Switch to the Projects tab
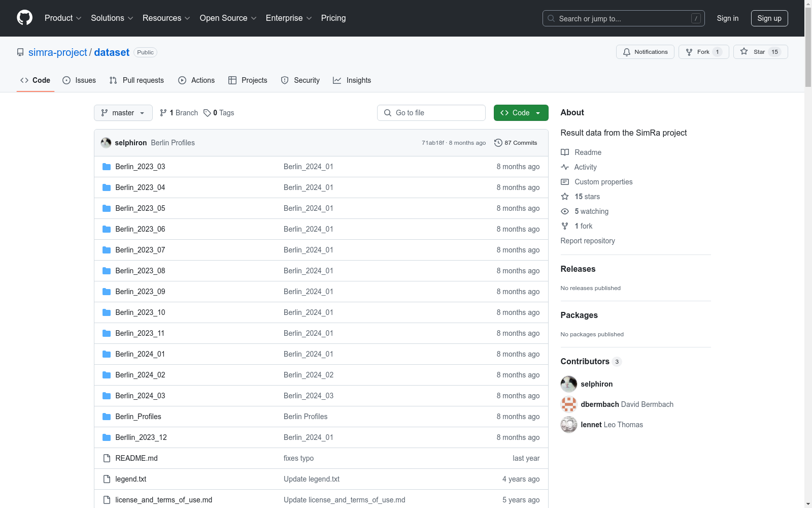 pyautogui.click(x=248, y=80)
